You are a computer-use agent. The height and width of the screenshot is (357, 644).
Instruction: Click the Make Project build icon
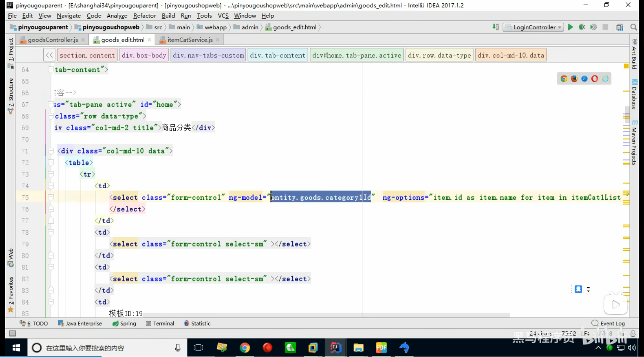click(496, 27)
